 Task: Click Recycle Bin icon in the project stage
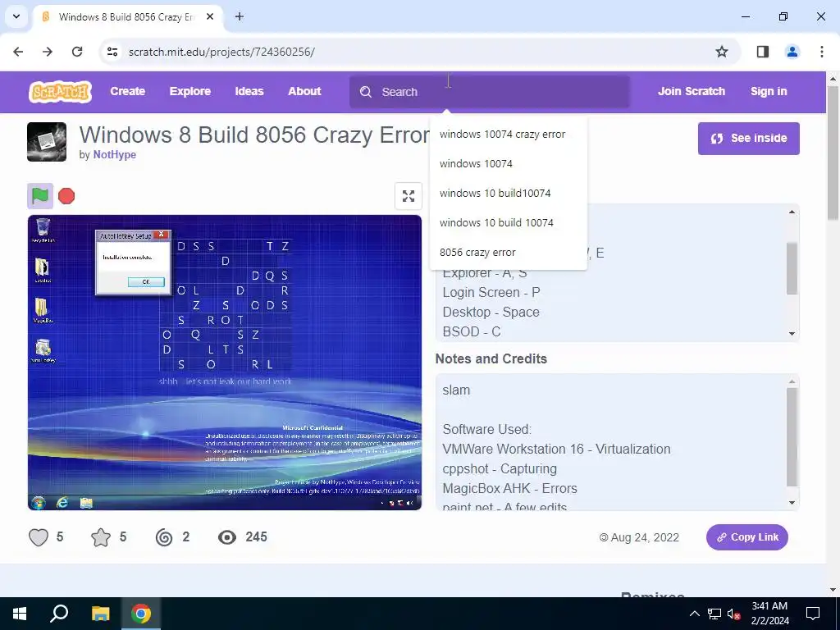point(43,231)
